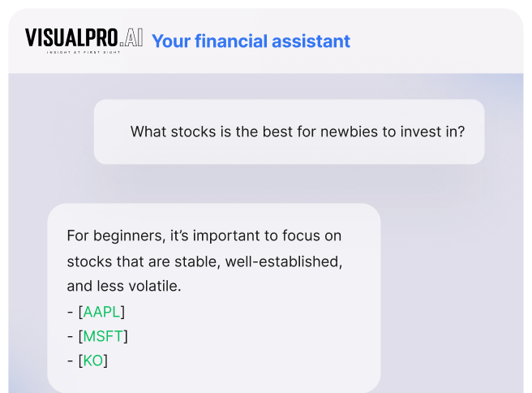This screenshot has height=393, width=532.
Task: Open the KO stock ticker link
Action: [x=93, y=361]
